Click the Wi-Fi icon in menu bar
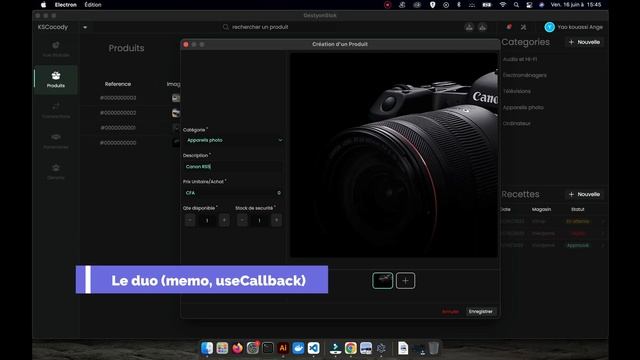The width and height of the screenshot is (640, 360). (503, 5)
